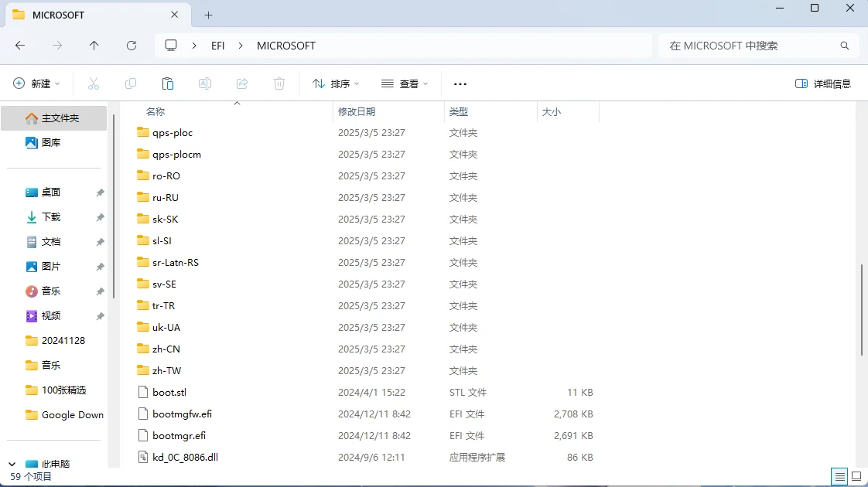Navigate to EFI in the breadcrumb

217,46
